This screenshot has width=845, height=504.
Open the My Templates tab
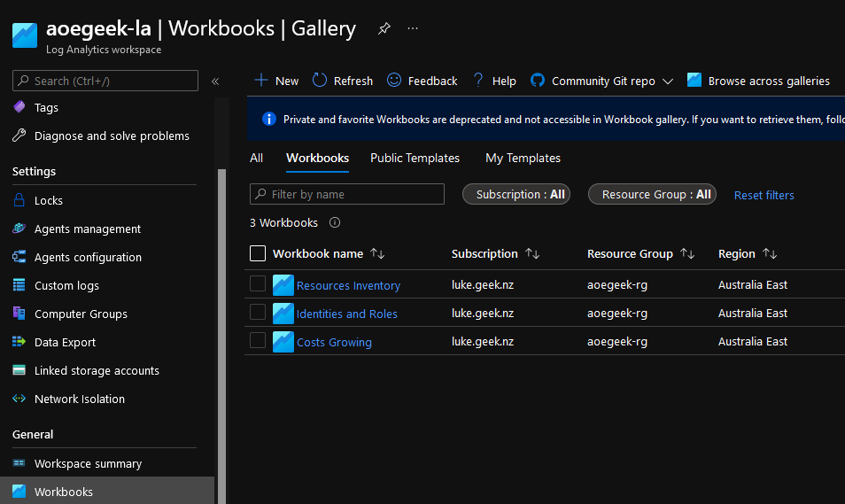523,158
